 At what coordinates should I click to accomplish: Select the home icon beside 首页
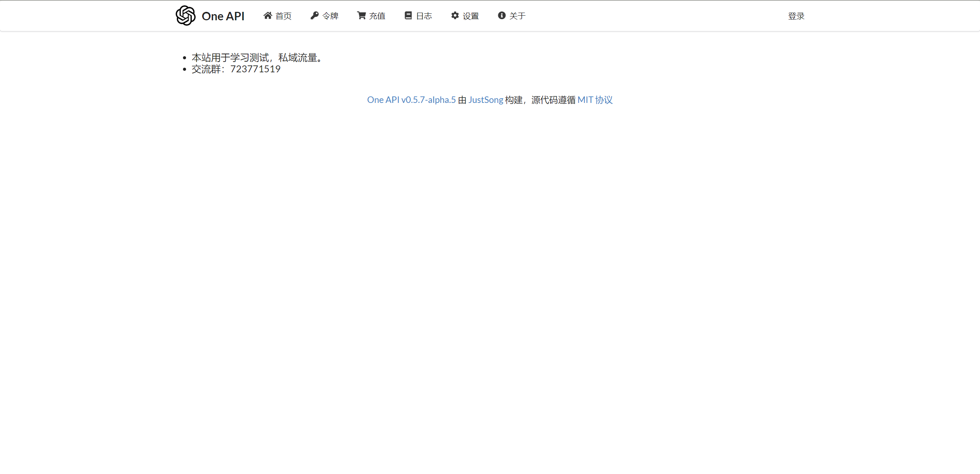tap(268, 15)
